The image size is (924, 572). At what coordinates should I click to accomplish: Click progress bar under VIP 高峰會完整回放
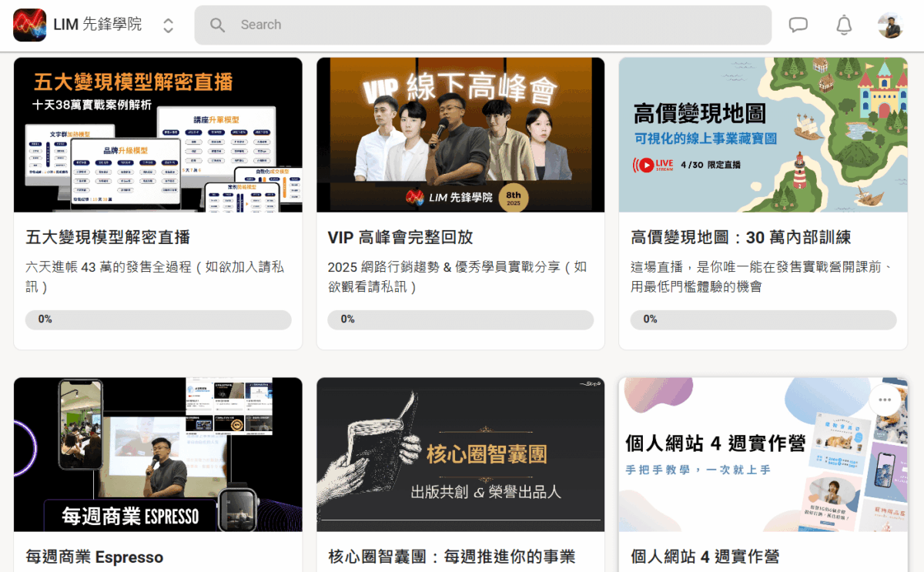pyautogui.click(x=460, y=319)
